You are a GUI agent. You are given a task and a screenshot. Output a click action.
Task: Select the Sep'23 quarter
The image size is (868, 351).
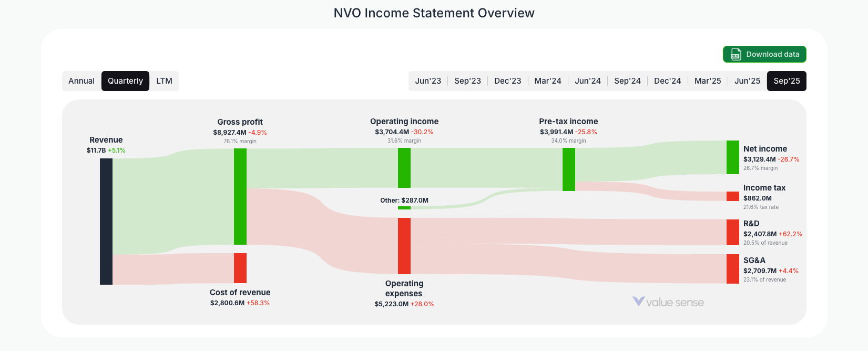click(467, 81)
